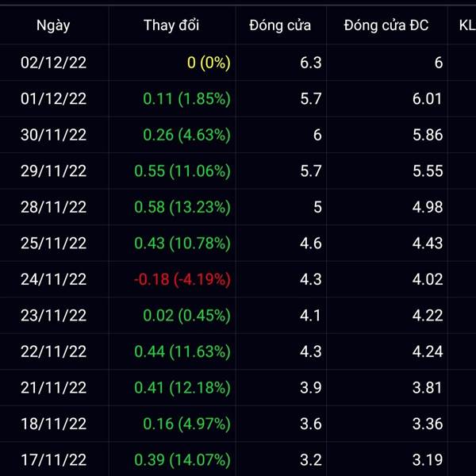The width and height of the screenshot is (476, 476).
Task: Select the 02/12/22 date cell
Action: (54, 63)
